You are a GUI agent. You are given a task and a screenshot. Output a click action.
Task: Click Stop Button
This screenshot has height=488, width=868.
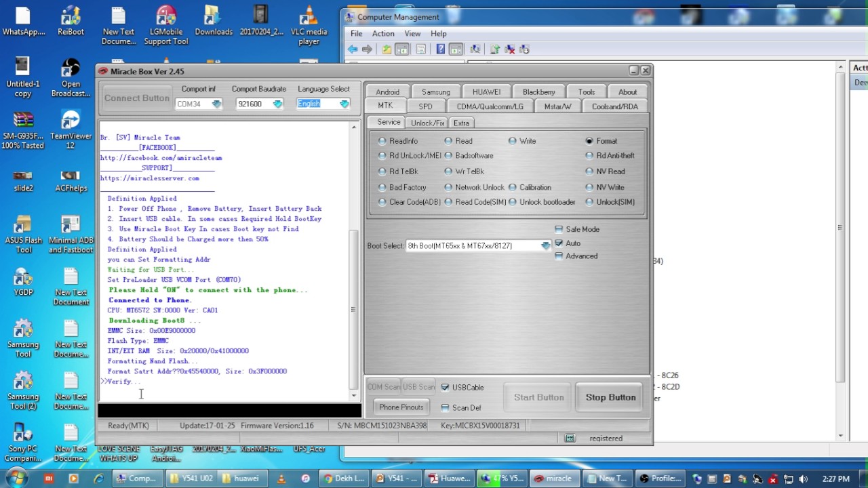click(611, 397)
